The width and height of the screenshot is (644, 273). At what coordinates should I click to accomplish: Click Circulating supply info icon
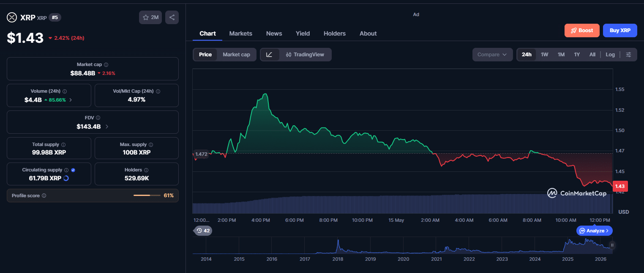point(66,170)
